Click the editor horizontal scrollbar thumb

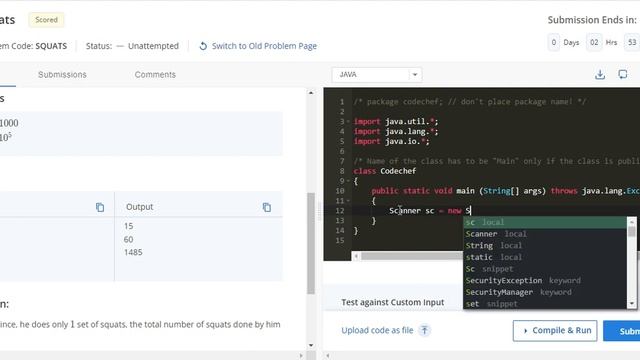pos(412,256)
